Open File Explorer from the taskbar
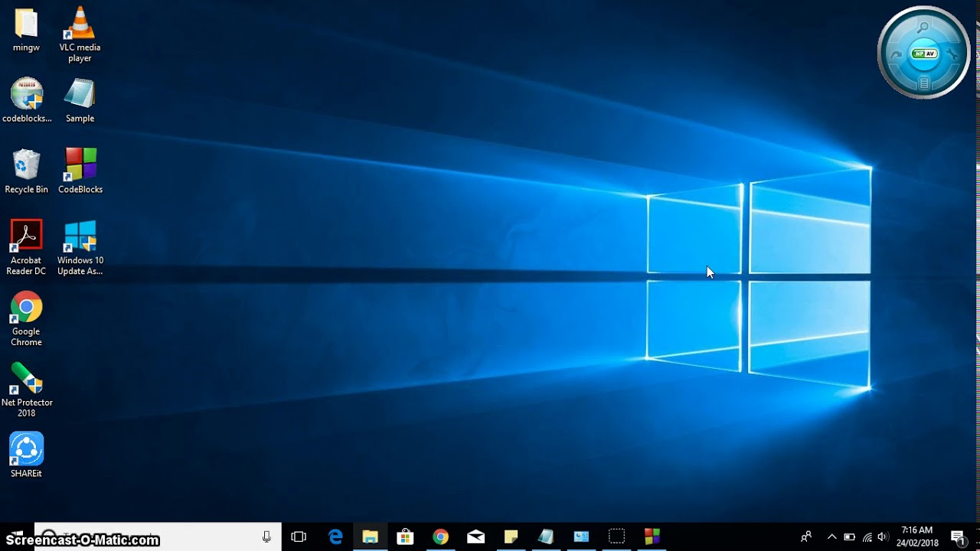 tap(370, 536)
